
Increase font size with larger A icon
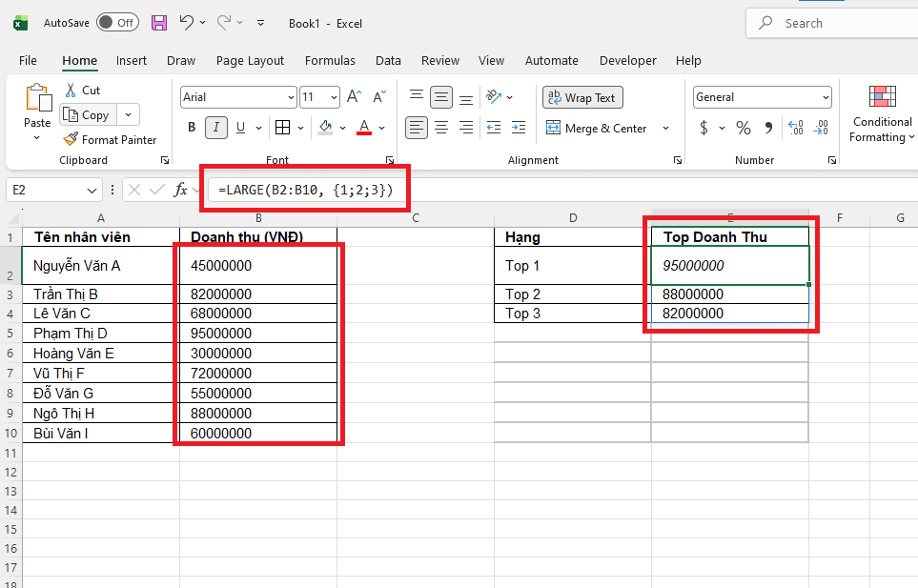coord(355,96)
